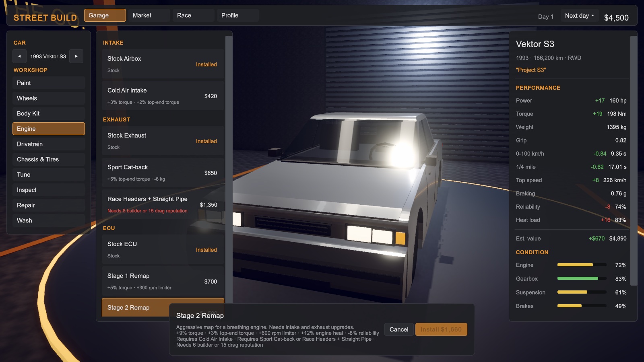Select the next car arrow
The height and width of the screenshot is (362, 644).
pyautogui.click(x=76, y=56)
